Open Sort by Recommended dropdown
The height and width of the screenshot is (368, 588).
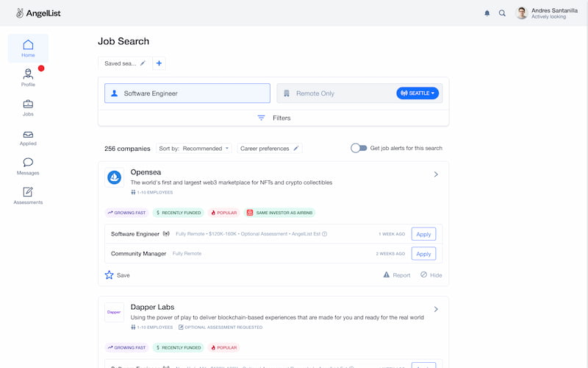coord(194,149)
